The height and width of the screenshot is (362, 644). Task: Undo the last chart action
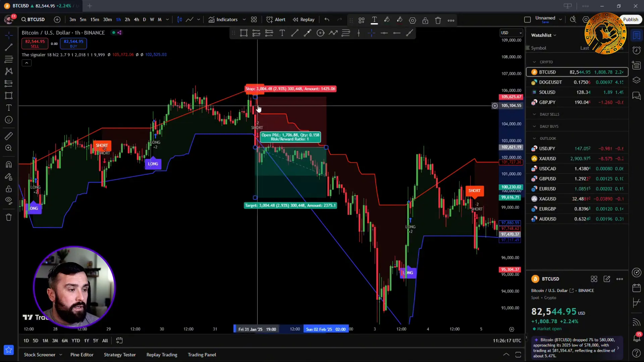click(x=327, y=19)
